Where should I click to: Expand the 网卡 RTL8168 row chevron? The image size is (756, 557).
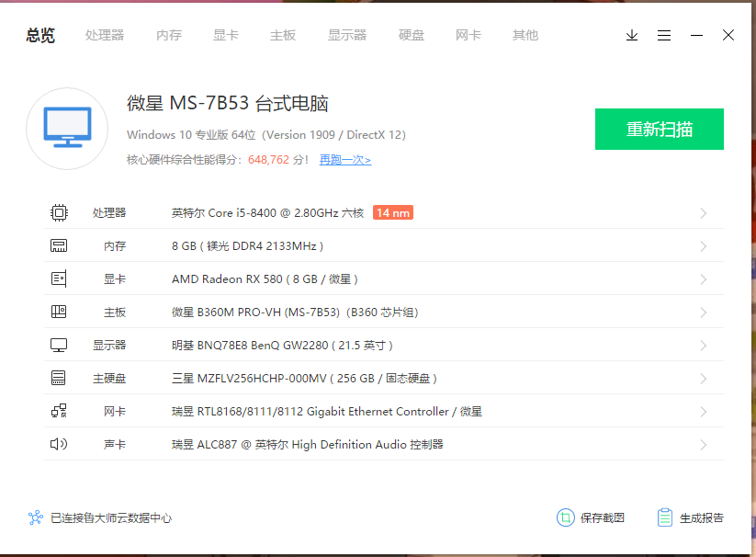point(704,412)
